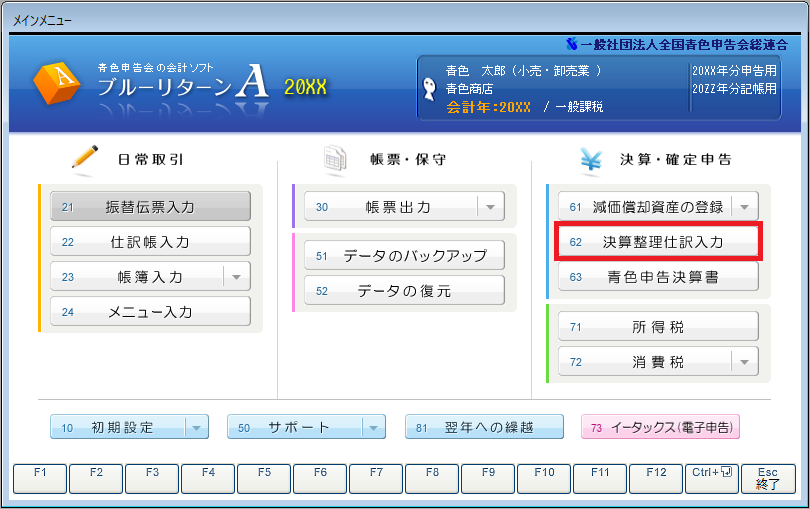Image resolution: width=810 pixels, height=509 pixels.
Task: Start データのバックアップ (51)
Action: tap(404, 256)
